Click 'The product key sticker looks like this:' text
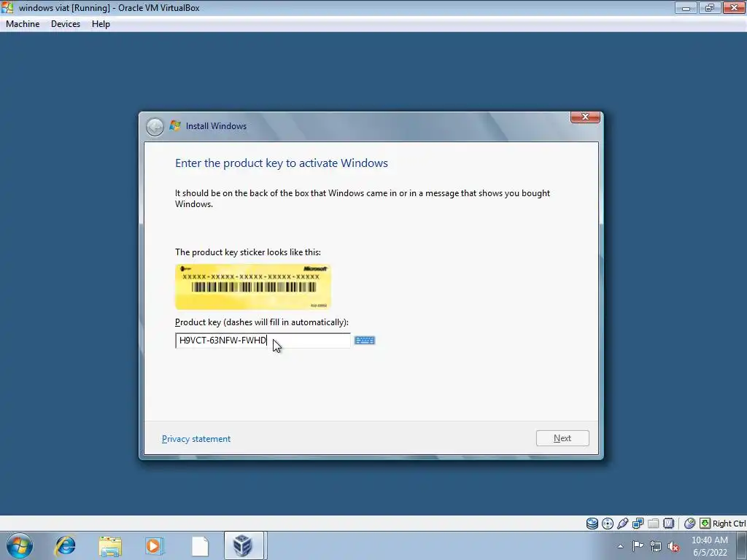The height and width of the screenshot is (560, 747). pos(248,252)
